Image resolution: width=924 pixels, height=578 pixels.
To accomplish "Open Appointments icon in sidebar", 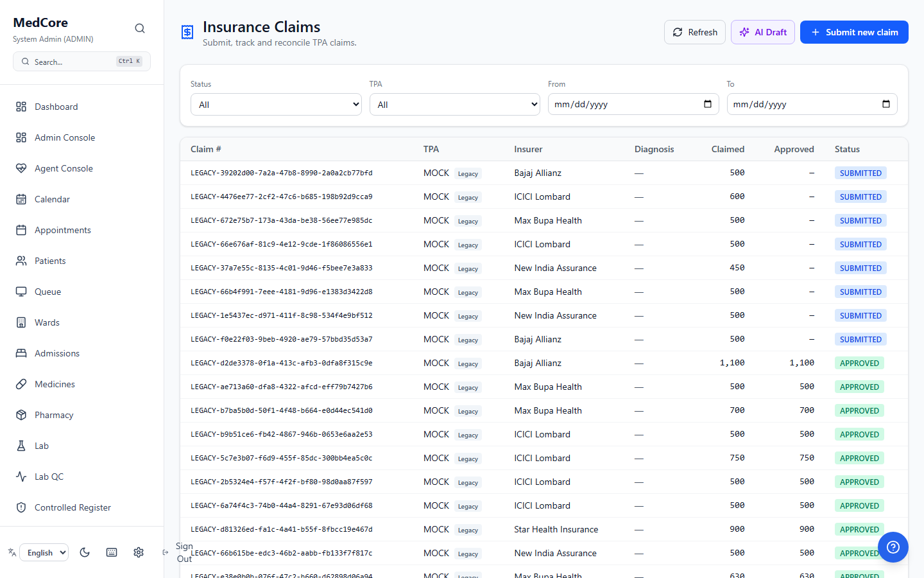I will [x=21, y=230].
